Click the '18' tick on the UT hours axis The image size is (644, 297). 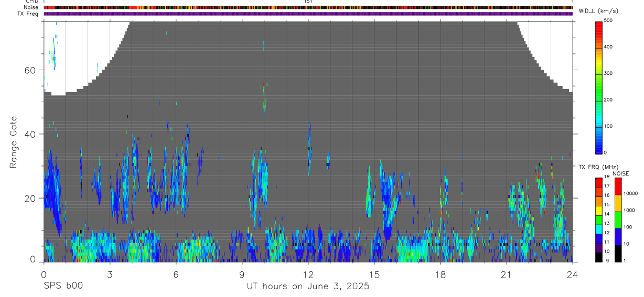440,274
